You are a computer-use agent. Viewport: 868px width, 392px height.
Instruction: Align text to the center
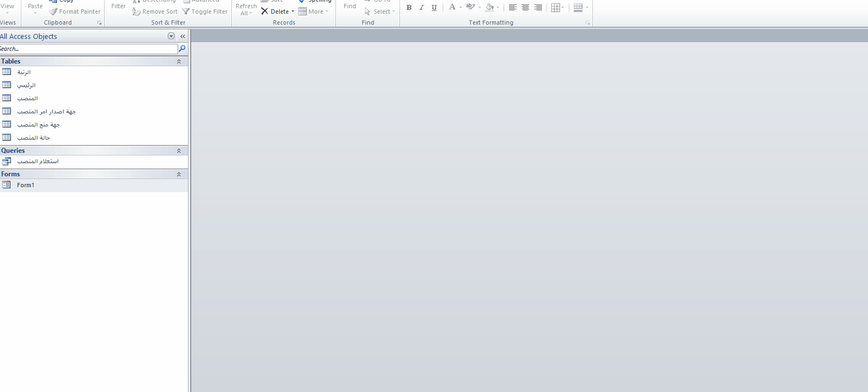coord(526,8)
